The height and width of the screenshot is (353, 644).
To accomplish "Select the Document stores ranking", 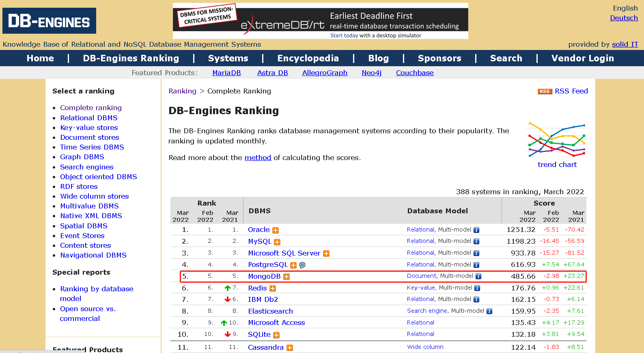I will coord(90,137).
